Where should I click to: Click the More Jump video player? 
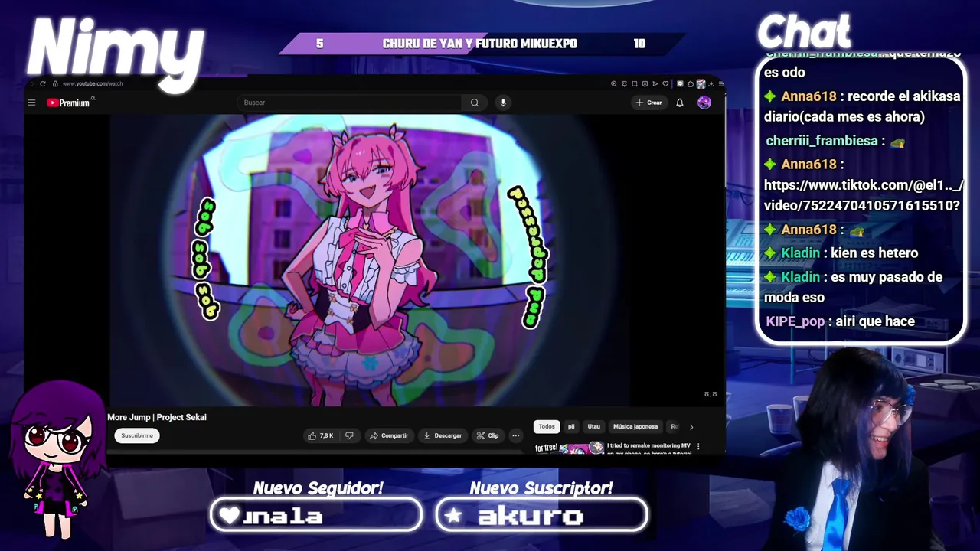pyautogui.click(x=371, y=260)
